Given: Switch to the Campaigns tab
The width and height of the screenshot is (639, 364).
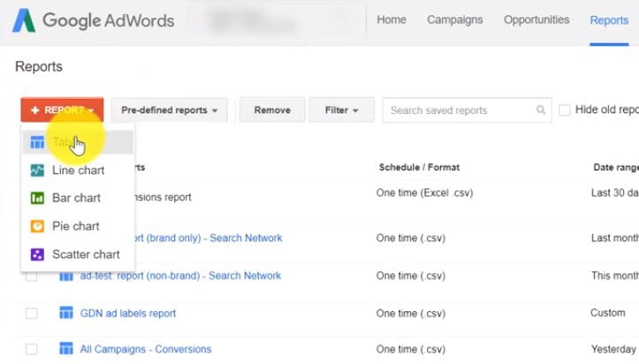Looking at the screenshot, I should 455,20.
